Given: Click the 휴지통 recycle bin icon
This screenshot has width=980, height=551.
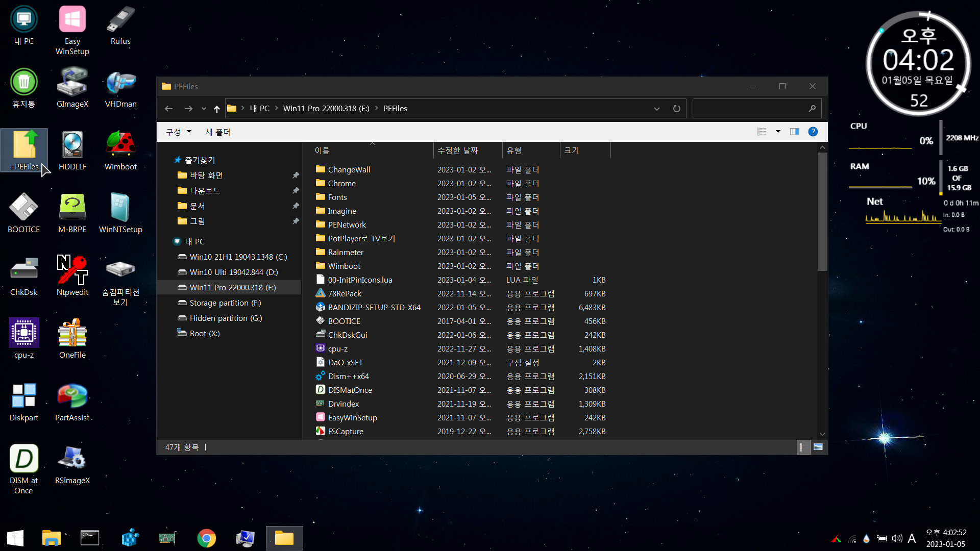Looking at the screenshot, I should coord(23,88).
